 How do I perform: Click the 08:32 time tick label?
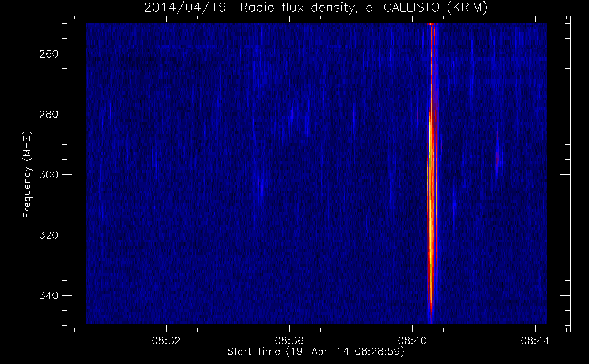coord(166,341)
